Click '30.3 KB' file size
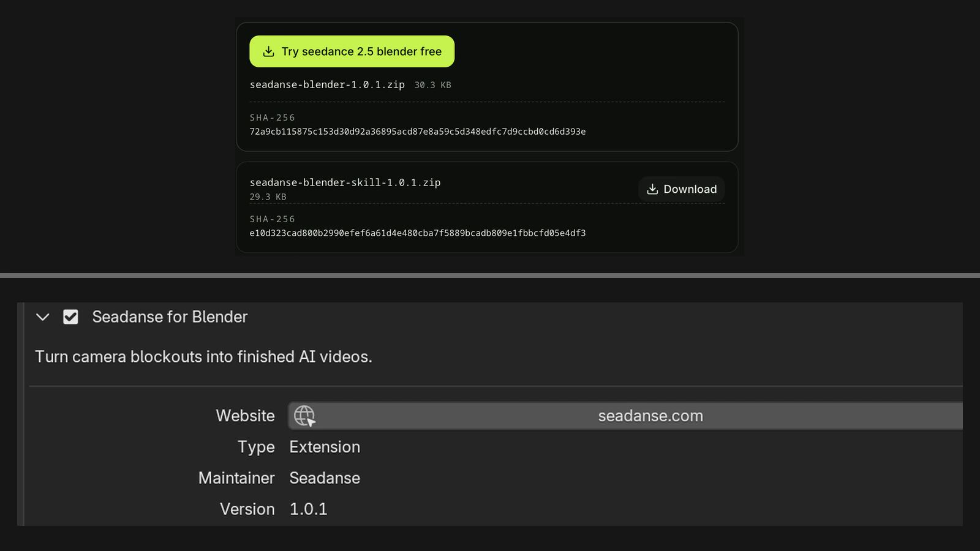 coord(432,85)
